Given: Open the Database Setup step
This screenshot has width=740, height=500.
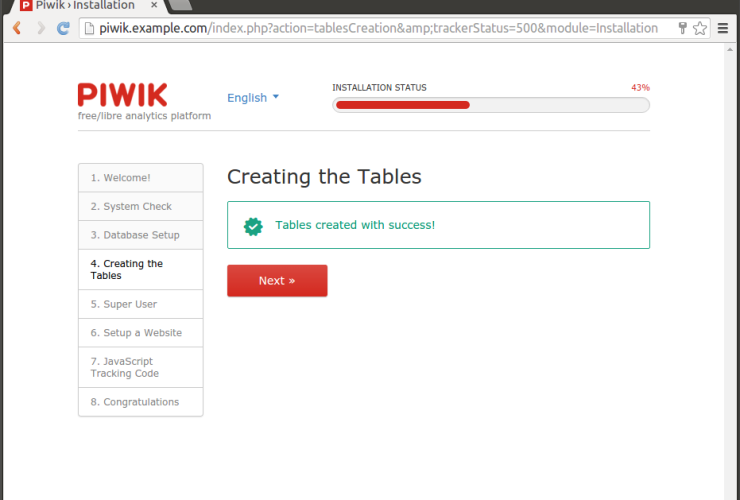Looking at the screenshot, I should (135, 235).
